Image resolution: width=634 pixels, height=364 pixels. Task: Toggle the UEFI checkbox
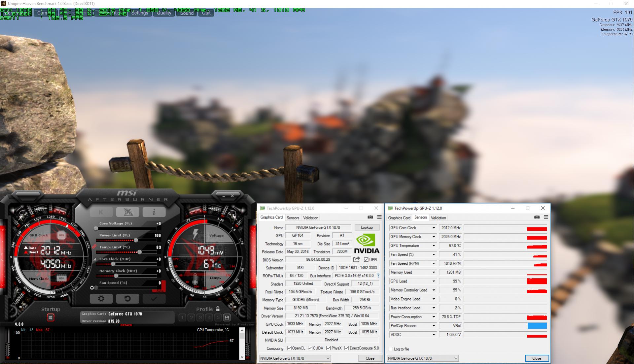pyautogui.click(x=366, y=260)
